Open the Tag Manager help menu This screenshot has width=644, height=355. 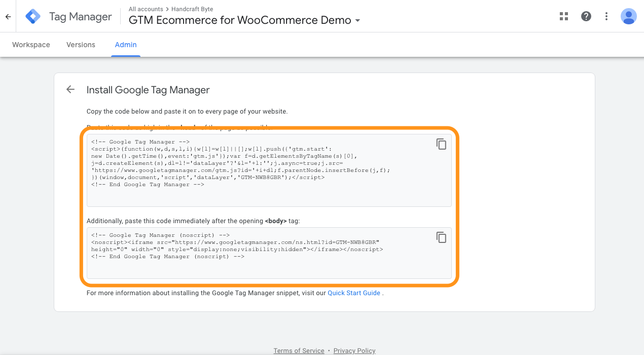pyautogui.click(x=586, y=16)
